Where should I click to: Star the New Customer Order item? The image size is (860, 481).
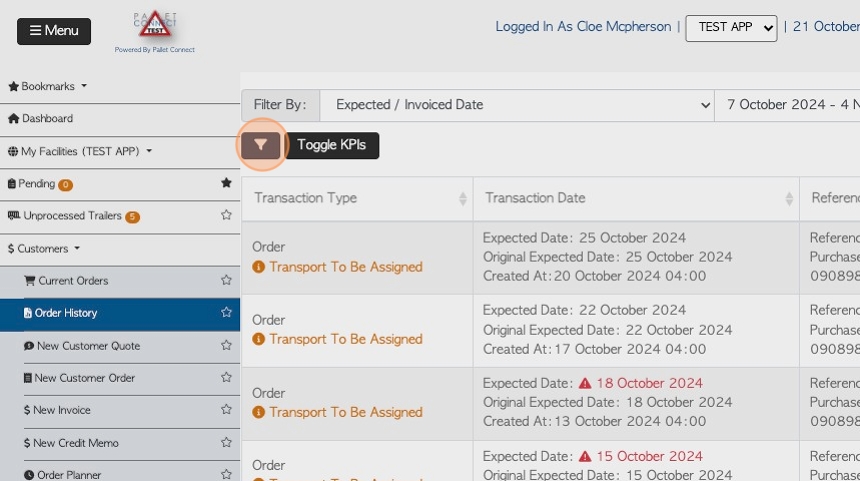(x=226, y=377)
